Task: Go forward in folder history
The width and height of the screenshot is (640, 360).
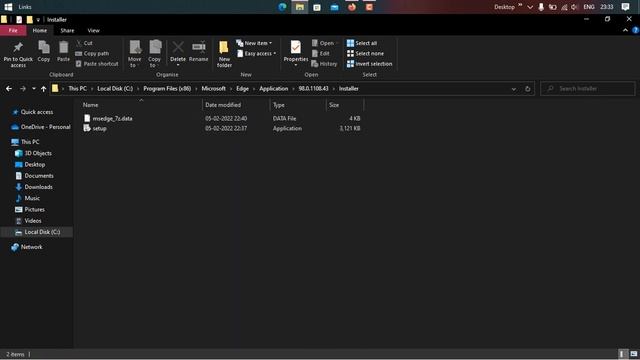Action: 23,89
